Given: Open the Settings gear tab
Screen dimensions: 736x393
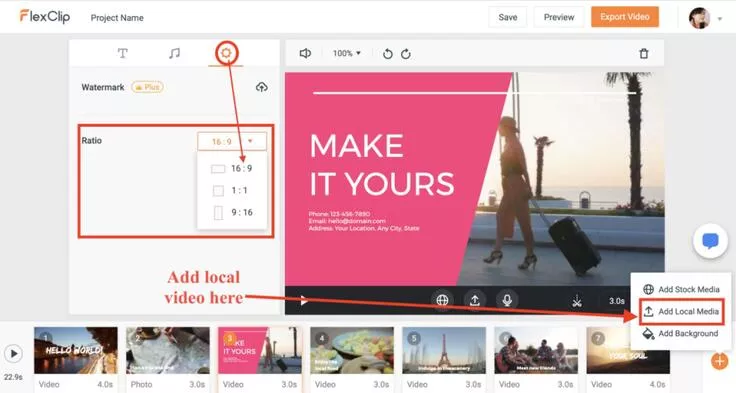Looking at the screenshot, I should click(x=226, y=53).
